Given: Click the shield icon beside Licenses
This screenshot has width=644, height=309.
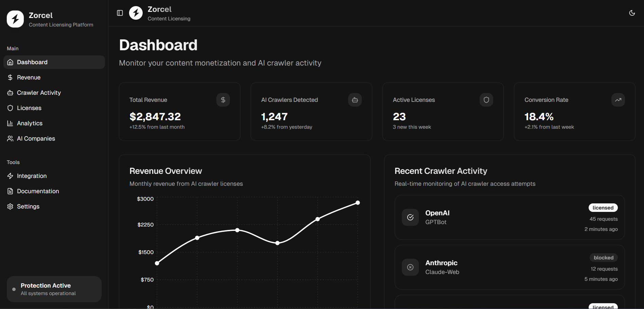Looking at the screenshot, I should [10, 108].
